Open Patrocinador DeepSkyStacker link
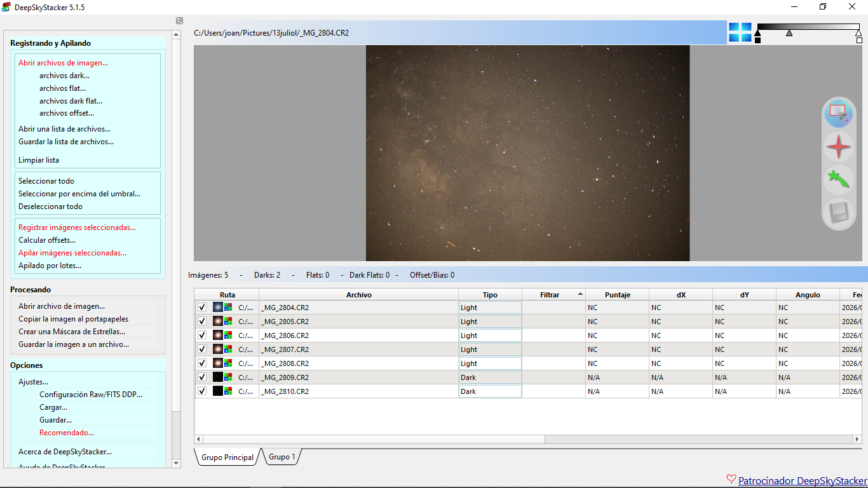This screenshot has width=868, height=488. pyautogui.click(x=803, y=481)
